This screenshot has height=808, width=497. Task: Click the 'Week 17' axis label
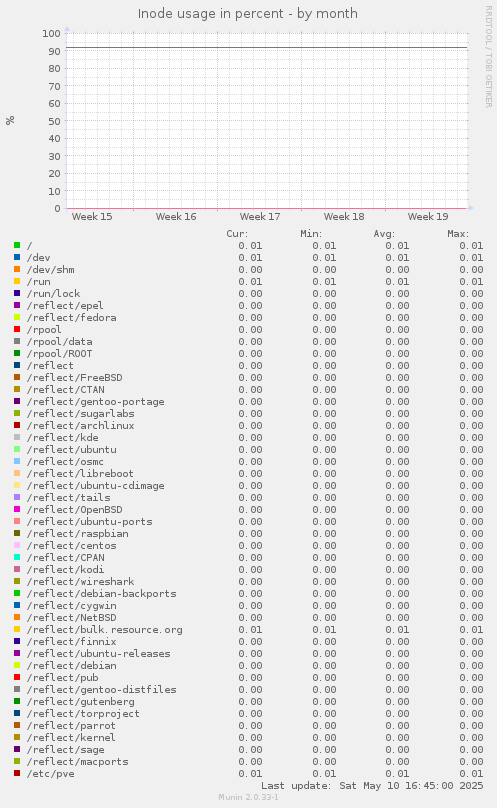(x=260, y=216)
